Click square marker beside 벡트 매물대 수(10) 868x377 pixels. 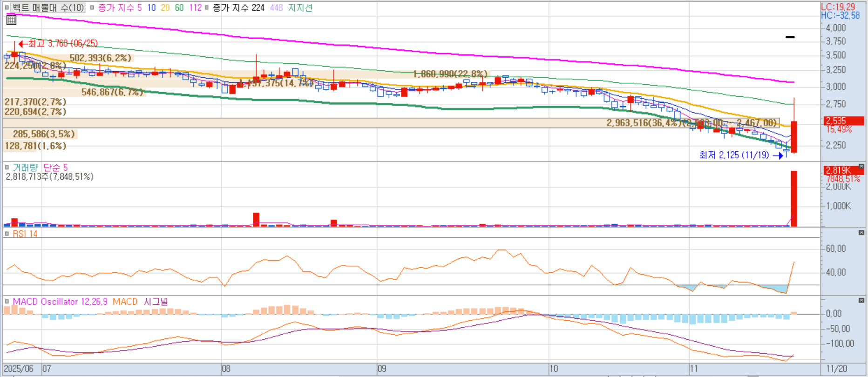click(x=7, y=7)
